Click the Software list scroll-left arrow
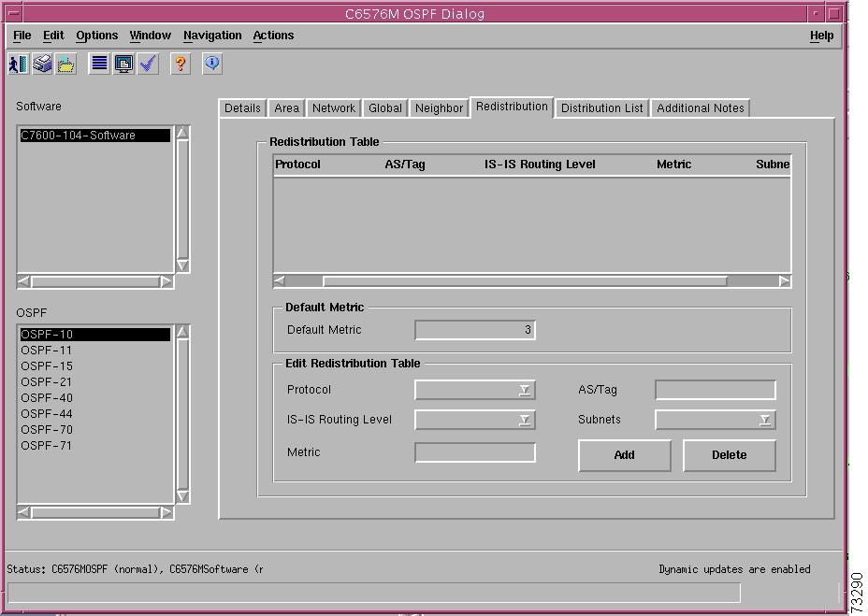The height and width of the screenshot is (616, 868). tap(23, 281)
